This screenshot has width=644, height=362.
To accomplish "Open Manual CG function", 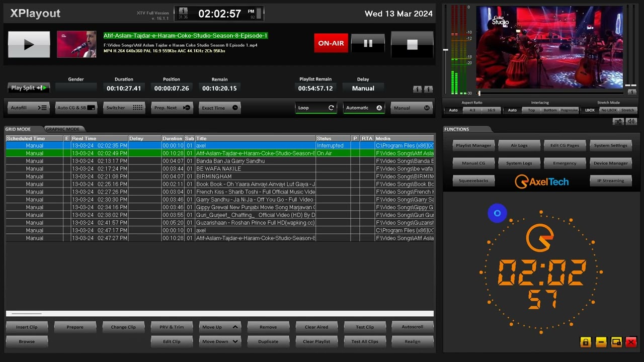I will point(473,163).
